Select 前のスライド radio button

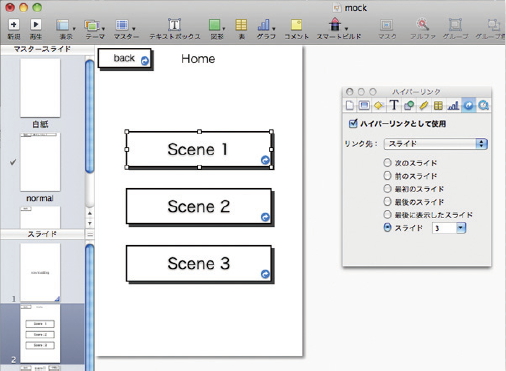[387, 176]
